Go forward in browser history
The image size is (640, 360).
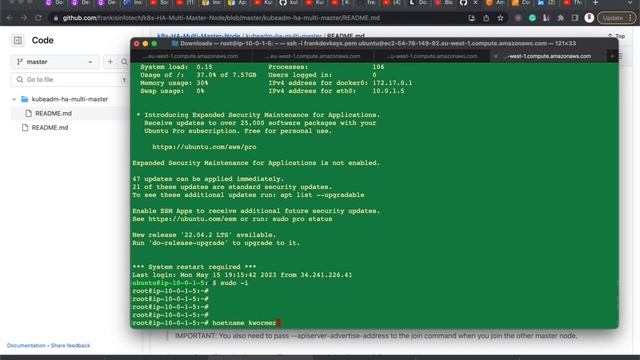(x=24, y=18)
